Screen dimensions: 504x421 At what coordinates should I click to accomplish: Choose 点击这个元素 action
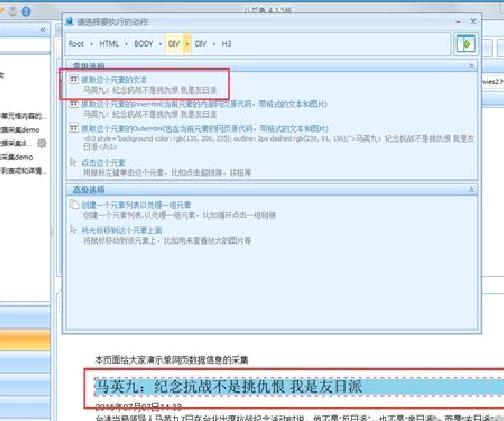[103, 163]
